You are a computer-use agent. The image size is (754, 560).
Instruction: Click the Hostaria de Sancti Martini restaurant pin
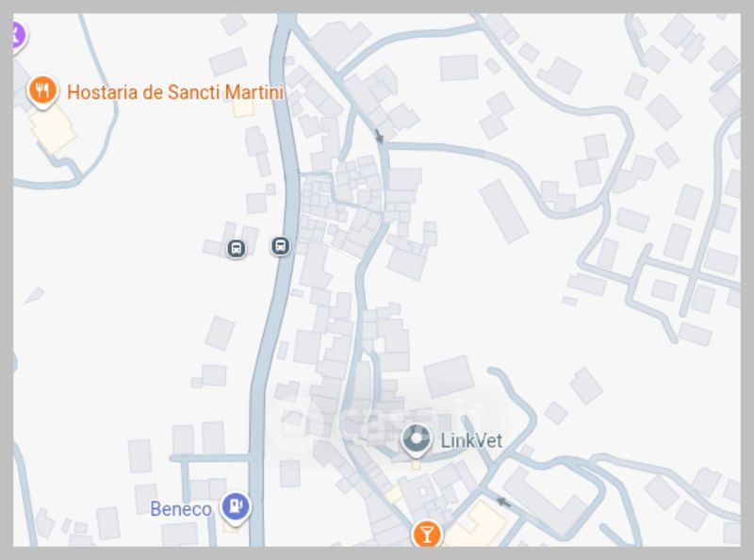(x=42, y=91)
